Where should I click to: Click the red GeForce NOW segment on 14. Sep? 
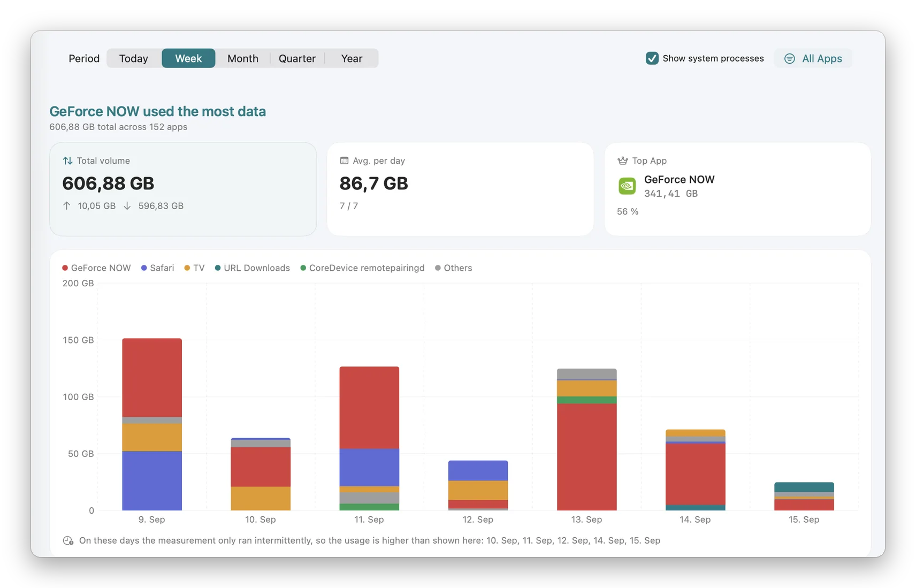coord(695,475)
